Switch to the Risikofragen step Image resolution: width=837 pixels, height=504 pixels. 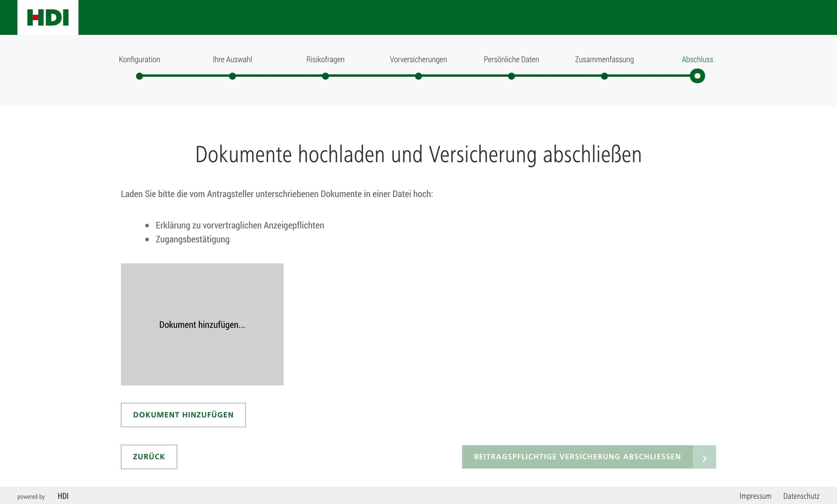(x=325, y=59)
